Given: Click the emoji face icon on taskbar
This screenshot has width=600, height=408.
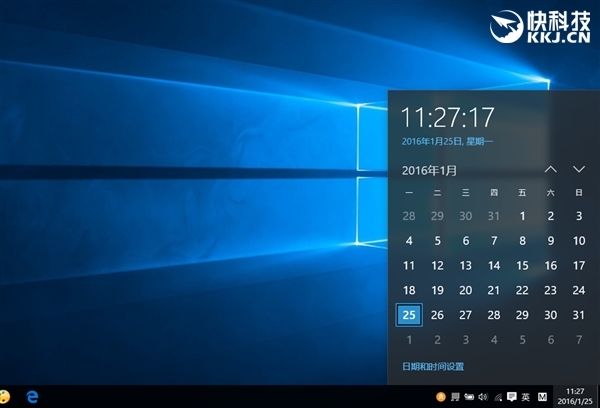Looking at the screenshot, I should coord(5,397).
